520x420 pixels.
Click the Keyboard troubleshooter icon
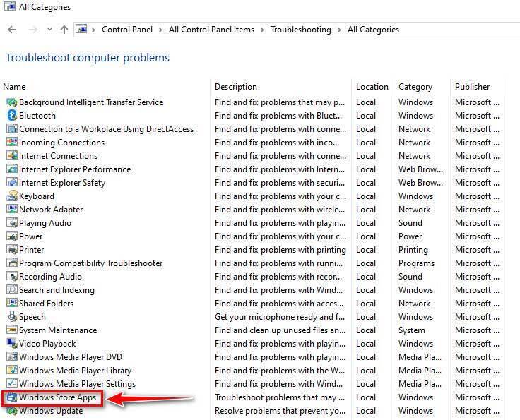point(12,196)
